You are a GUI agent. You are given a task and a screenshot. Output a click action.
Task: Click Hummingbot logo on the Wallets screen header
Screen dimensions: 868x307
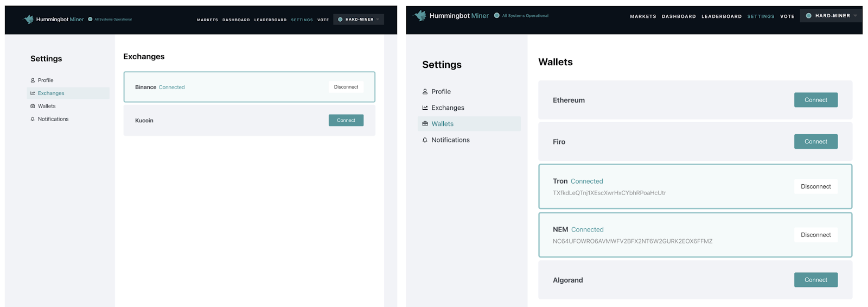(x=420, y=16)
